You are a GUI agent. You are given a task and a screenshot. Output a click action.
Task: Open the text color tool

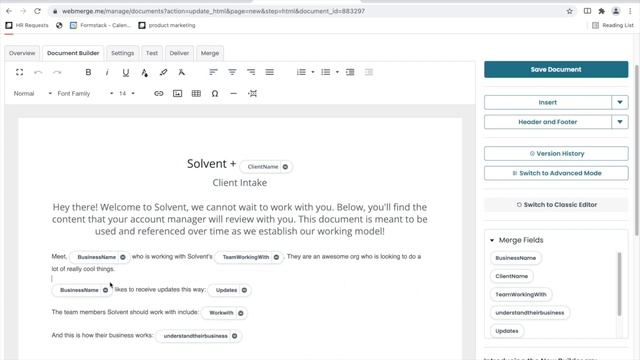click(144, 73)
